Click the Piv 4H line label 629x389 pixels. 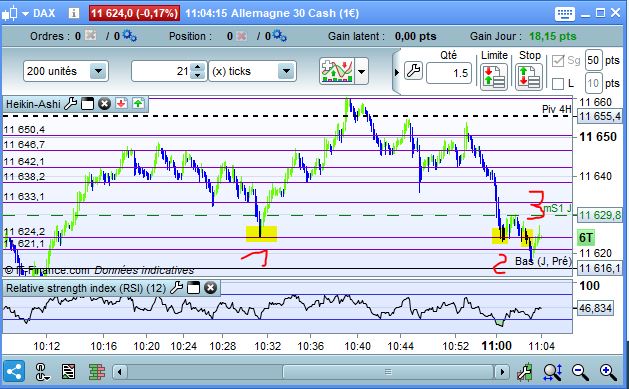tap(556, 109)
